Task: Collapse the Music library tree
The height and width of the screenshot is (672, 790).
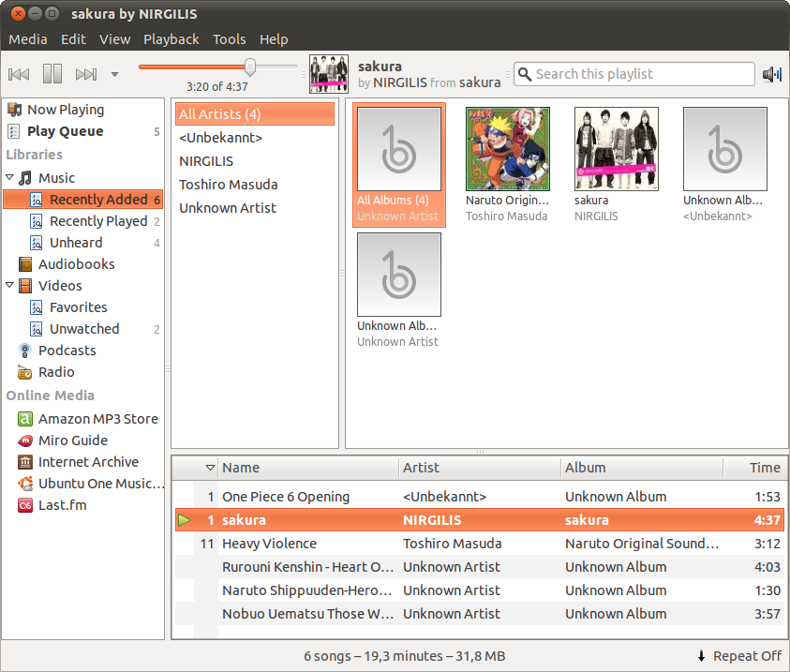Action: tap(9, 177)
